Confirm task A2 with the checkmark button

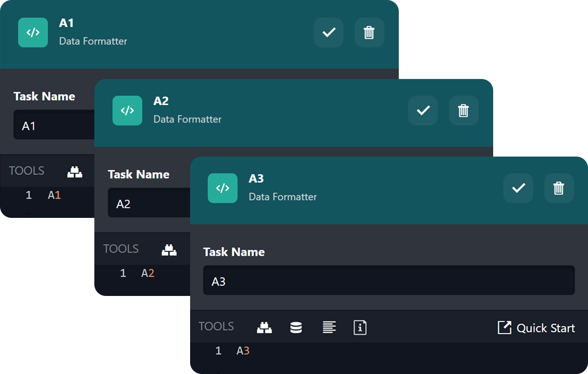pyautogui.click(x=423, y=111)
